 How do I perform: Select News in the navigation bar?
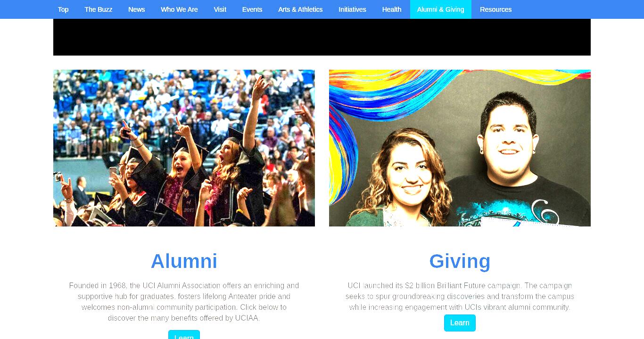(x=137, y=9)
